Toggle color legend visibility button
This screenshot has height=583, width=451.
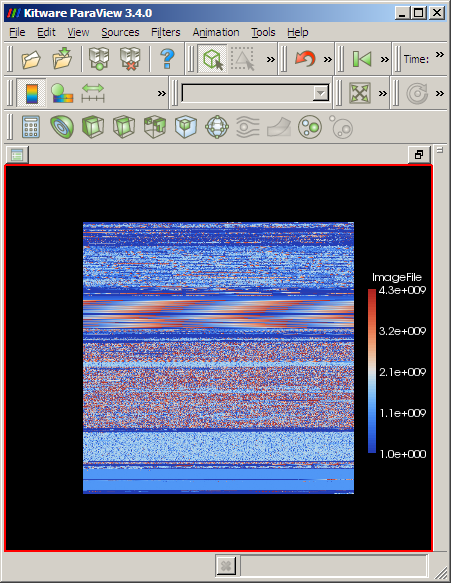[x=31, y=93]
